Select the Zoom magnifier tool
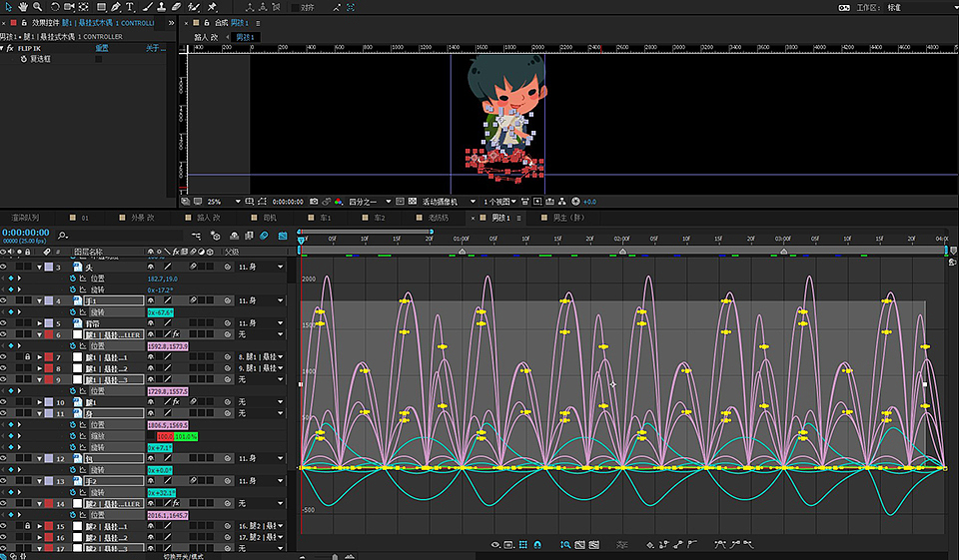Image resolution: width=959 pixels, height=560 pixels. pyautogui.click(x=37, y=7)
